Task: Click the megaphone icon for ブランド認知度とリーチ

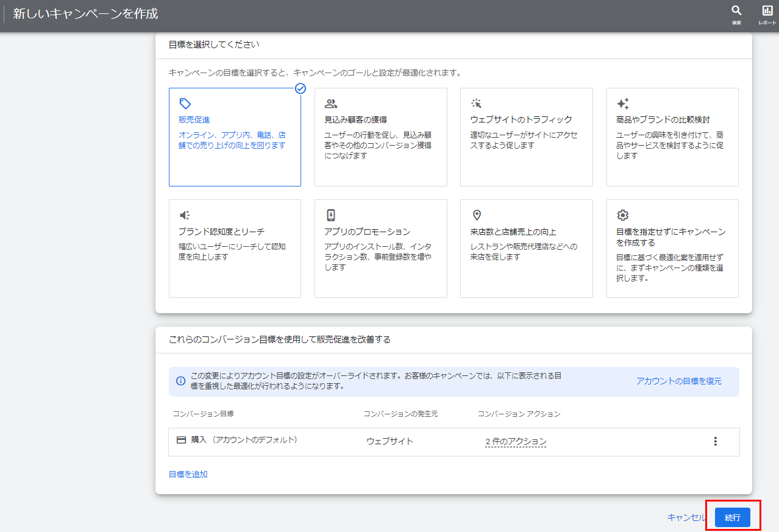Action: pos(185,215)
